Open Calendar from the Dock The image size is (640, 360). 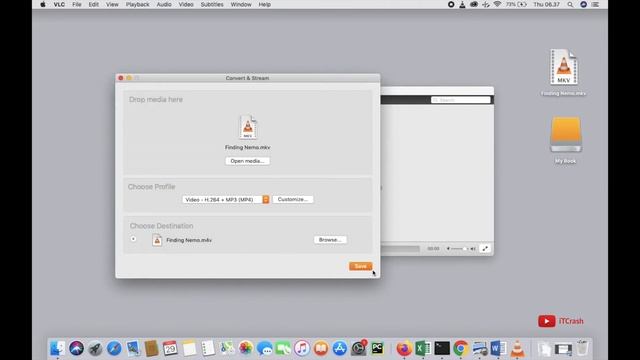pyautogui.click(x=170, y=348)
